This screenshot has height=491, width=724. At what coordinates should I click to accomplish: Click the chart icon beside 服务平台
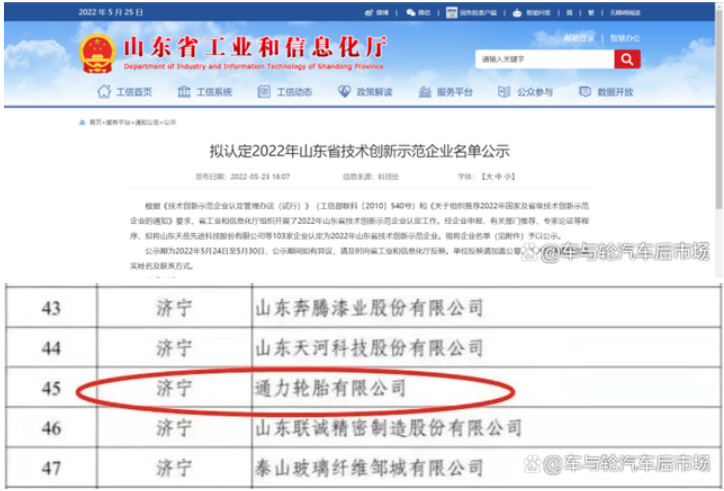pyautogui.click(x=424, y=91)
